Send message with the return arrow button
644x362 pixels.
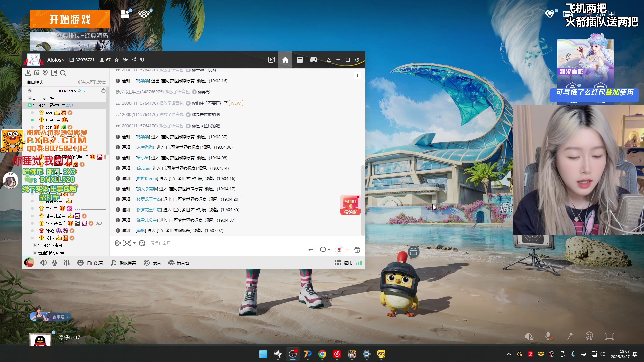tap(311, 250)
